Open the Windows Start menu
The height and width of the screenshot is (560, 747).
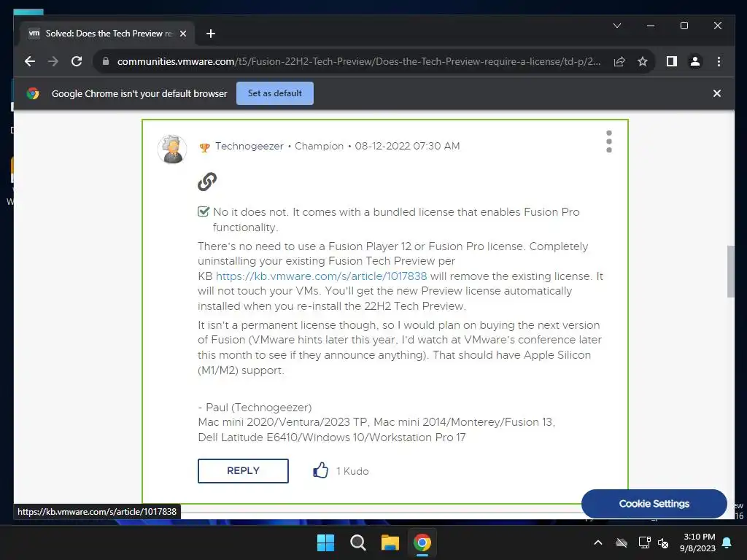coord(326,542)
